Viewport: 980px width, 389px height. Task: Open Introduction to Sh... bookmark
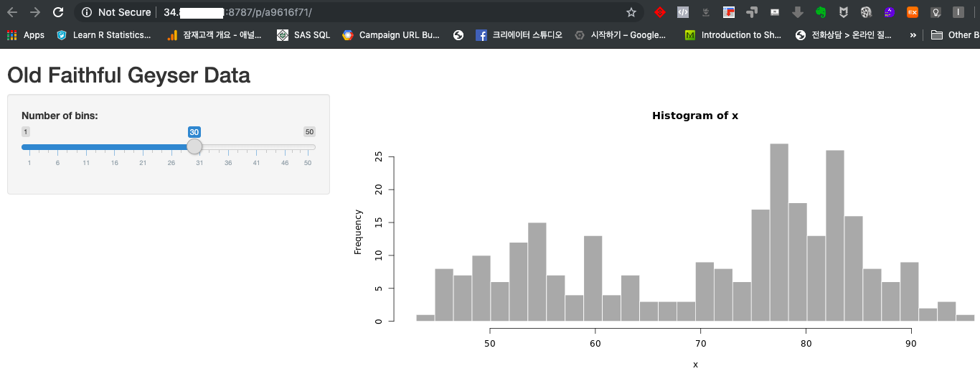pos(733,34)
